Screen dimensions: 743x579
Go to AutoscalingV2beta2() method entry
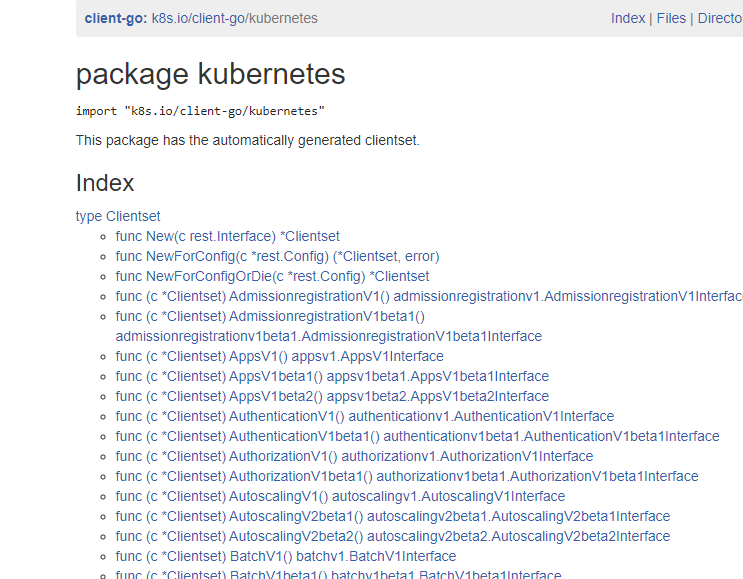pyautogui.click(x=393, y=536)
